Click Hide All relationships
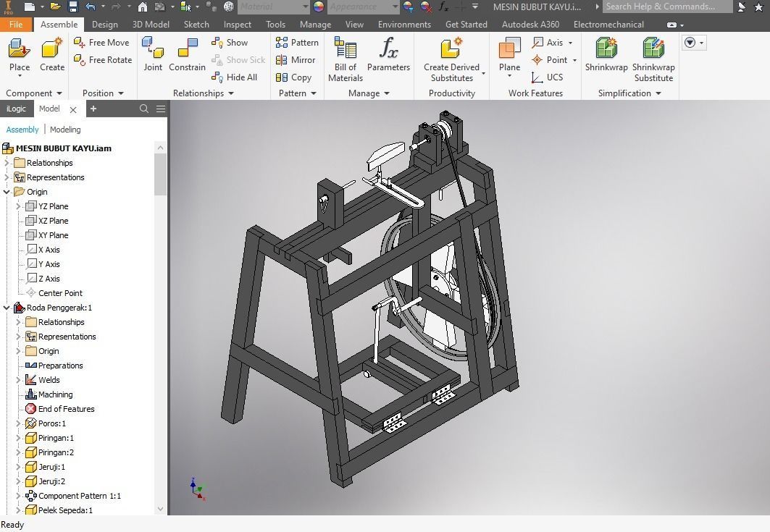 point(234,77)
